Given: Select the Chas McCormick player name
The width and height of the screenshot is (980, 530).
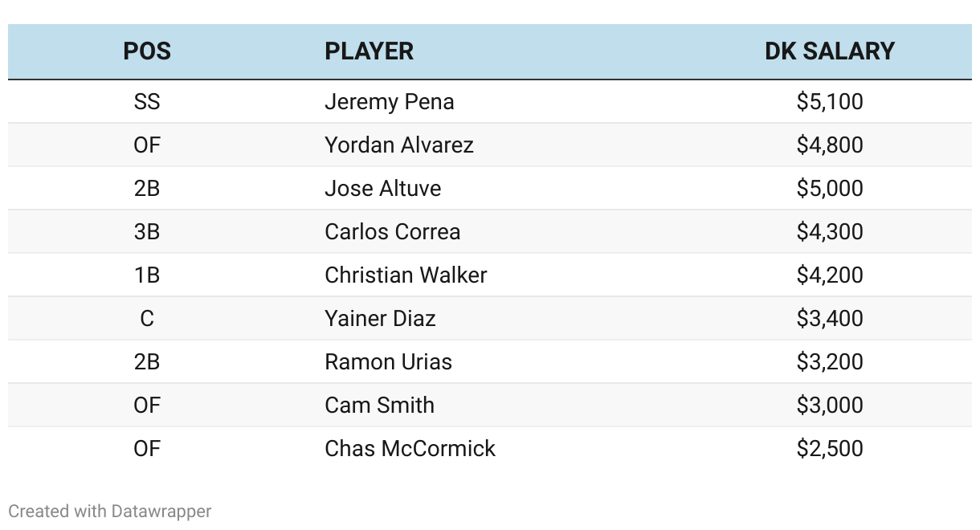Looking at the screenshot, I should point(410,449).
